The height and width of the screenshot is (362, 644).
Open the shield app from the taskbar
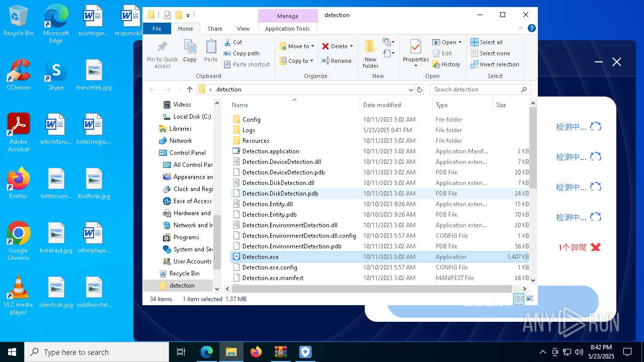305,352
